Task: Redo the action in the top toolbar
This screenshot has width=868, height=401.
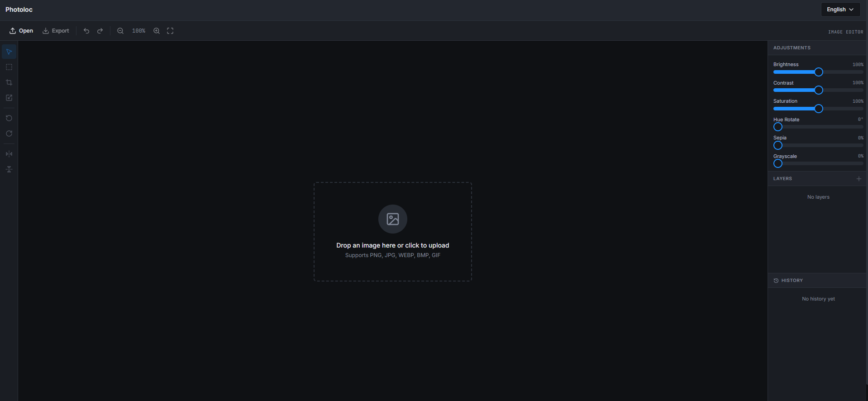Action: (x=100, y=31)
